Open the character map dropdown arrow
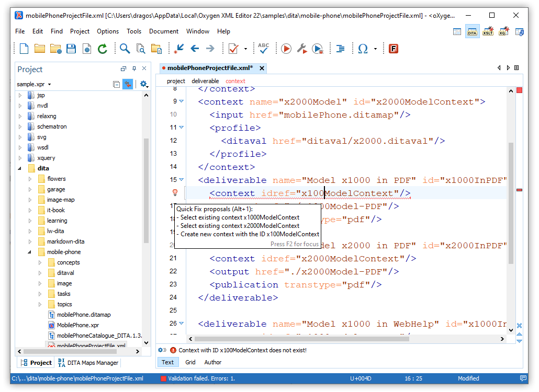 pyautogui.click(x=375, y=49)
